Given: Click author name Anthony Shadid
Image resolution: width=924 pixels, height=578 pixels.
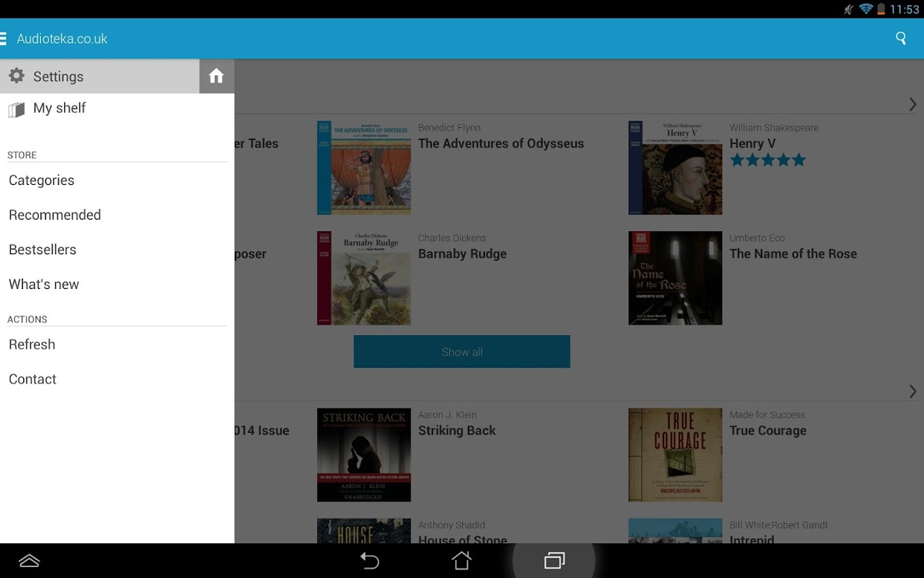Looking at the screenshot, I should 452,525.
